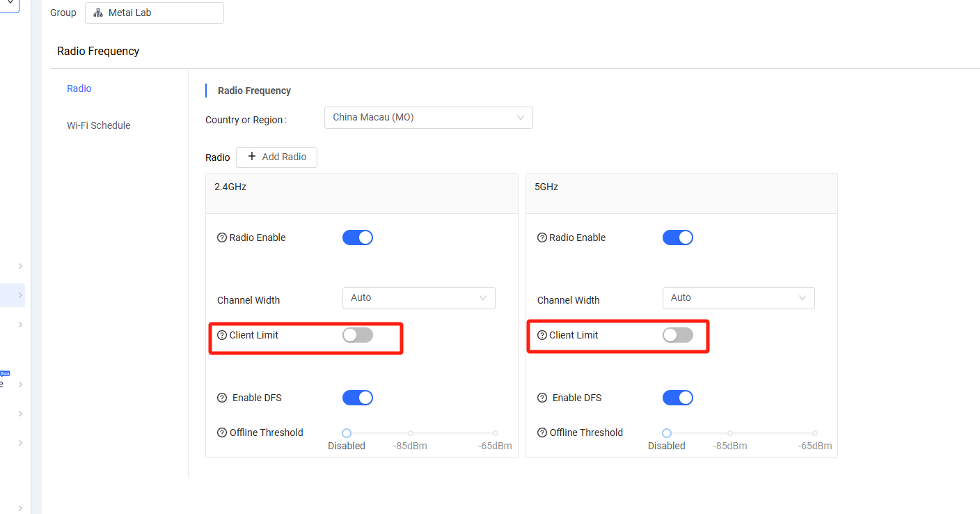
Task: Disable DFS toggle on 2.4GHz radio
Action: coord(357,398)
